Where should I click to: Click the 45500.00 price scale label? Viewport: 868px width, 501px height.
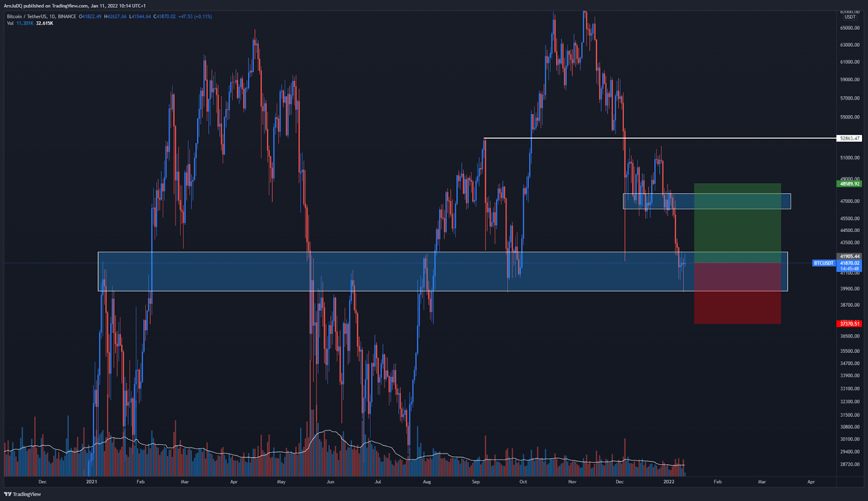pos(850,219)
